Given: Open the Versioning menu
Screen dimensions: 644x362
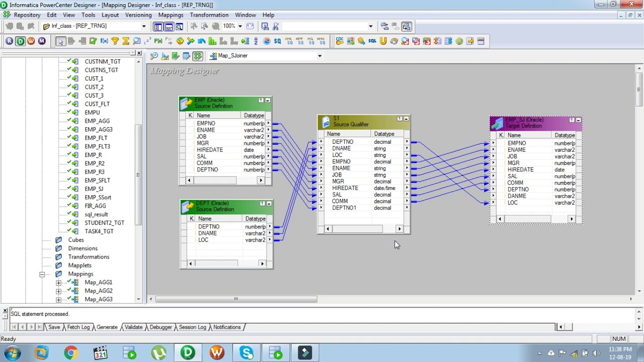Looking at the screenshot, I should (138, 15).
